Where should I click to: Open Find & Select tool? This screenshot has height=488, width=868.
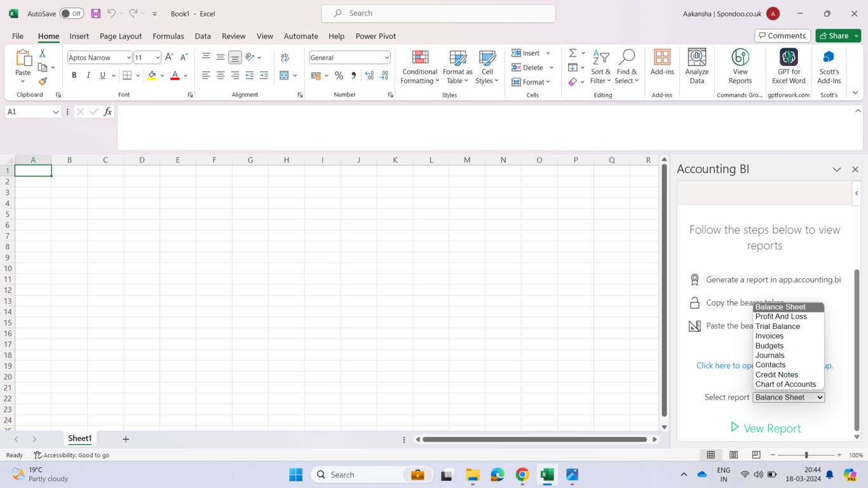pos(627,67)
